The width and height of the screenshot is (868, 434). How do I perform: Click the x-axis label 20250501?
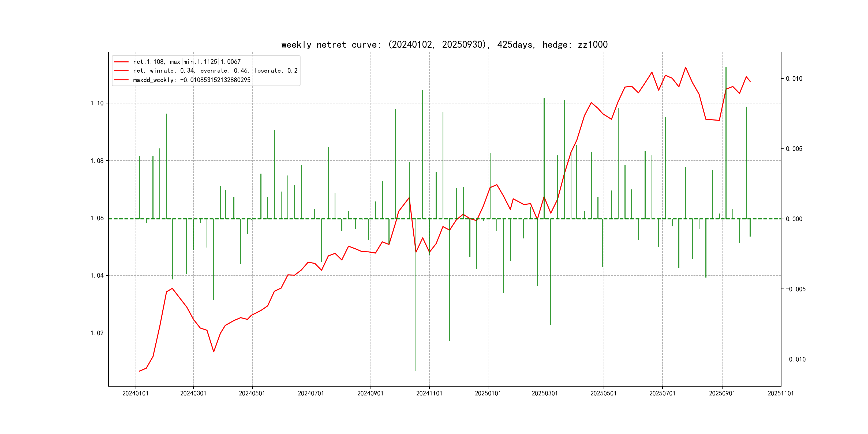tap(604, 393)
